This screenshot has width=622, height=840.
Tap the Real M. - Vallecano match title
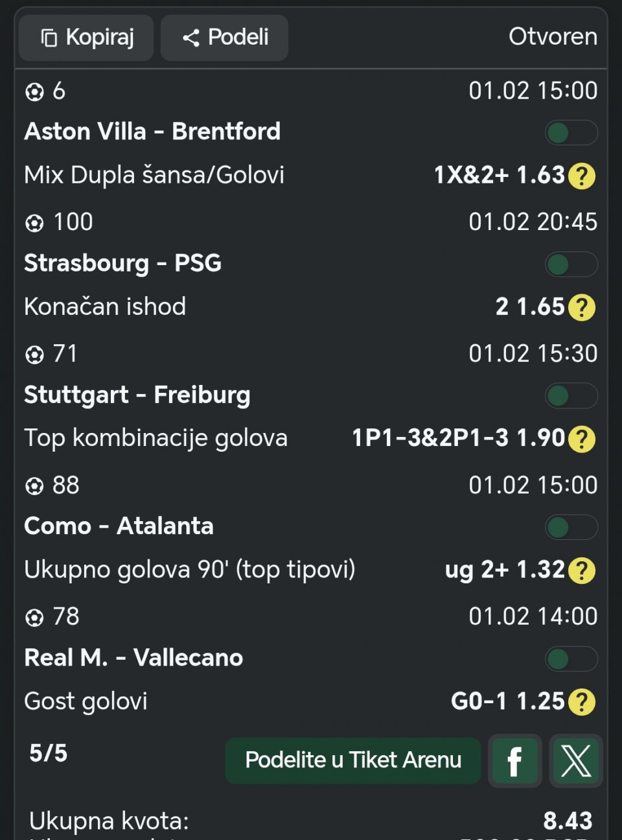133,658
